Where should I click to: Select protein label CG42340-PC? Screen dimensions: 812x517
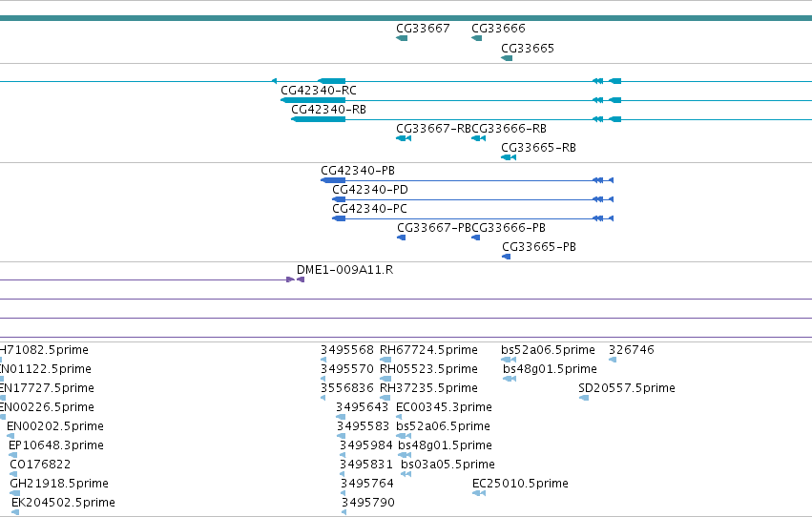pyautogui.click(x=370, y=209)
